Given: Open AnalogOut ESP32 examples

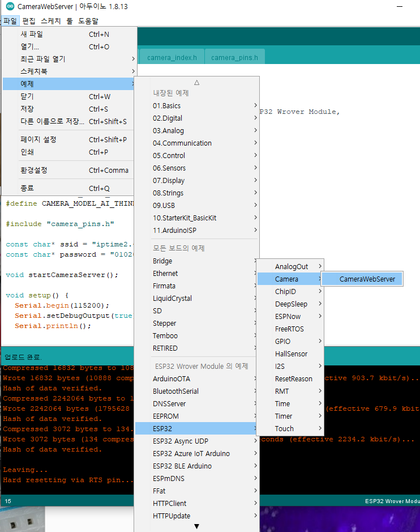Looking at the screenshot, I should (x=290, y=267).
